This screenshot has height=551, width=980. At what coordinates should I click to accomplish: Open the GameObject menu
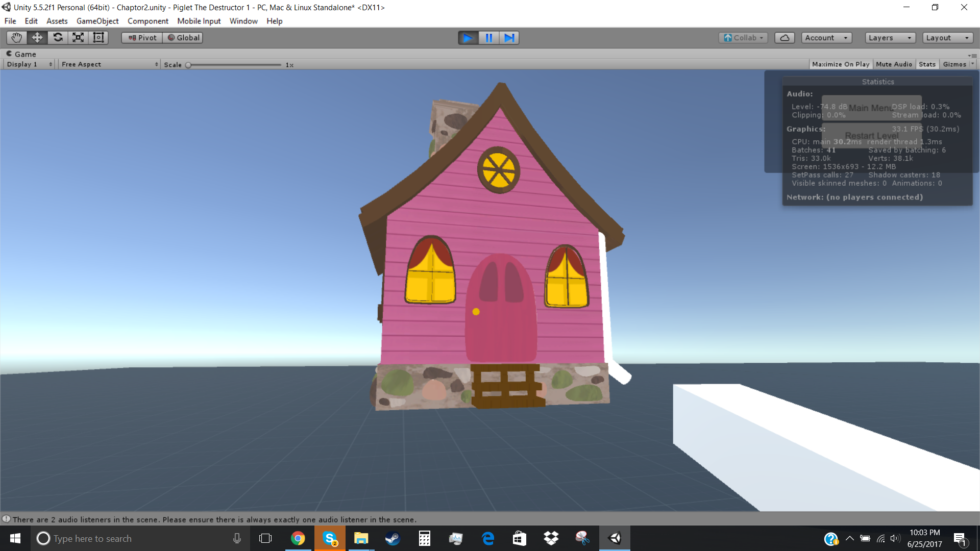coord(97,21)
